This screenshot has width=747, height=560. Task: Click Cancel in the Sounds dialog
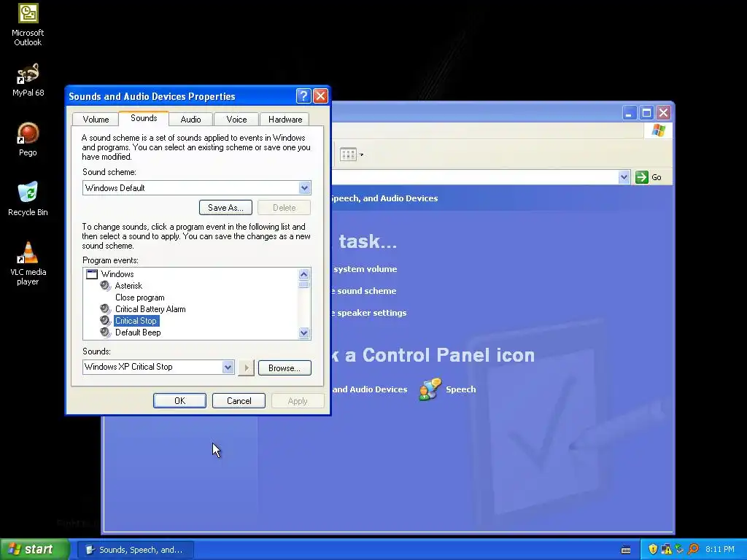coord(239,400)
